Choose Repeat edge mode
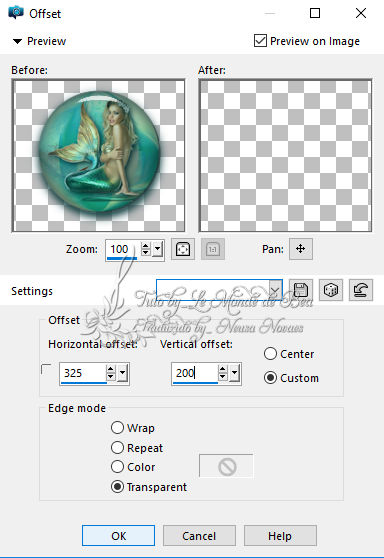384x558 pixels. coord(117,447)
